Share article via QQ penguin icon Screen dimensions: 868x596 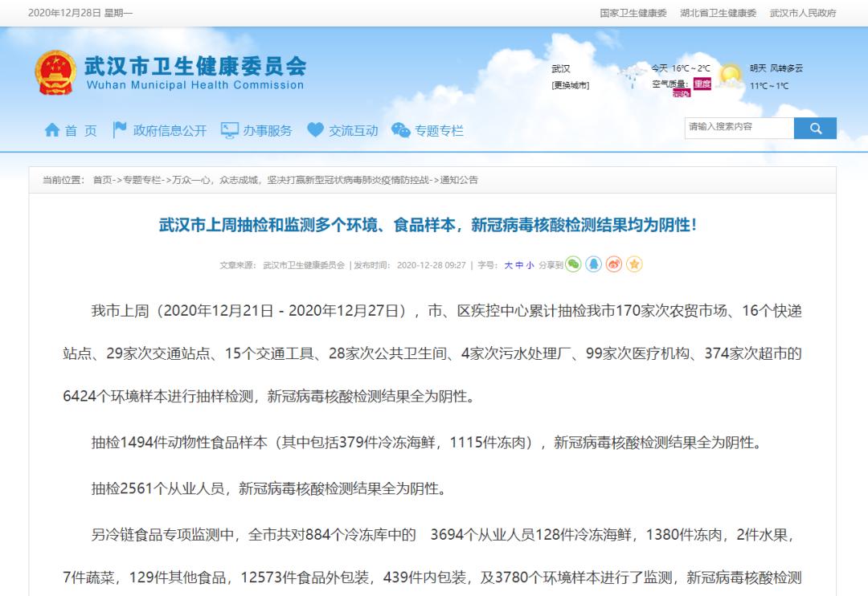[593, 264]
